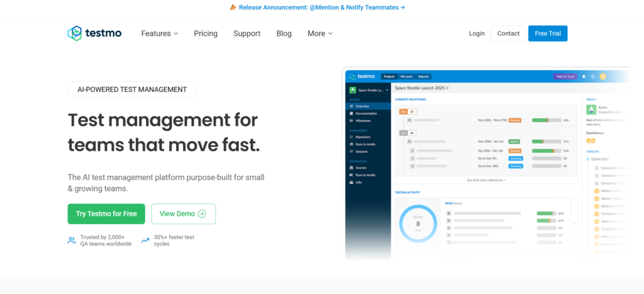Click the 74% milestone progress bar
This screenshot has width=644, height=294.
coord(547,151)
